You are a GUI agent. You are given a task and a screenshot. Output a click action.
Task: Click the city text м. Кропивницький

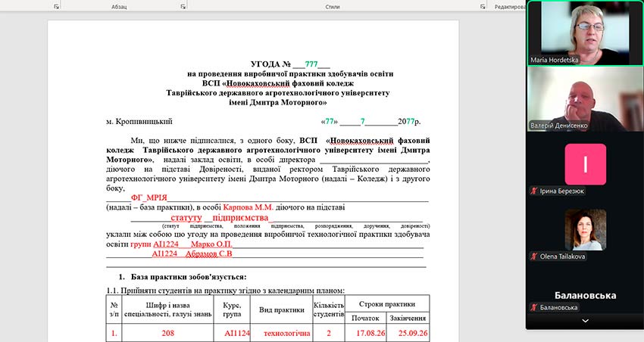[139, 122]
